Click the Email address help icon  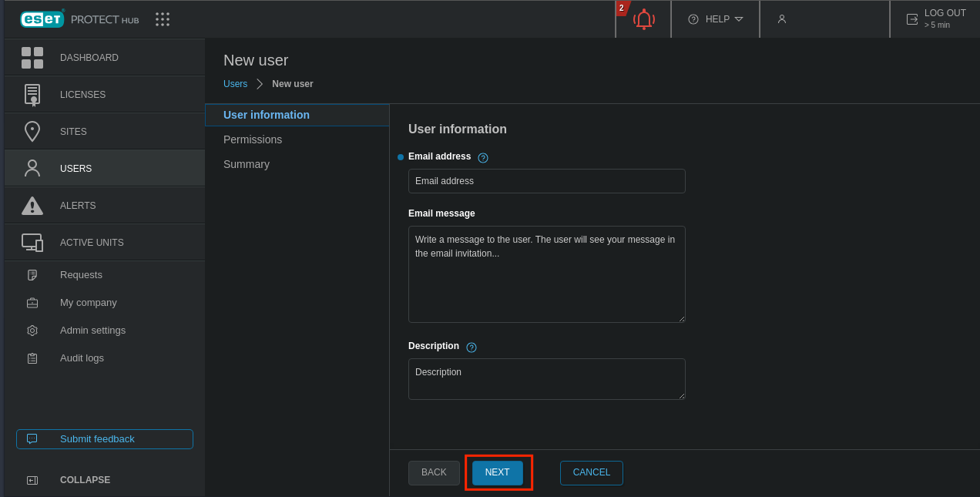click(483, 158)
